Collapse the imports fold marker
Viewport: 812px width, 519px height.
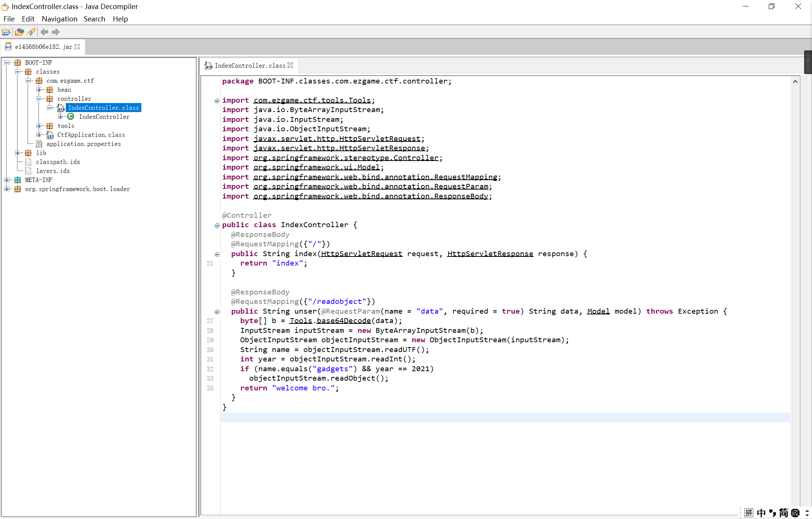click(x=217, y=101)
